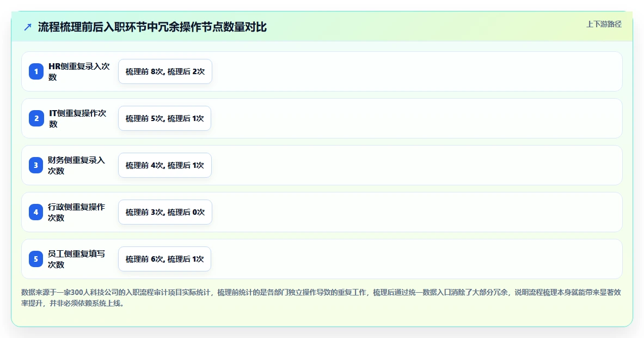Click the value chip 梳理前 8次, 梳理后 2次
644x338 pixels.
(x=165, y=71)
